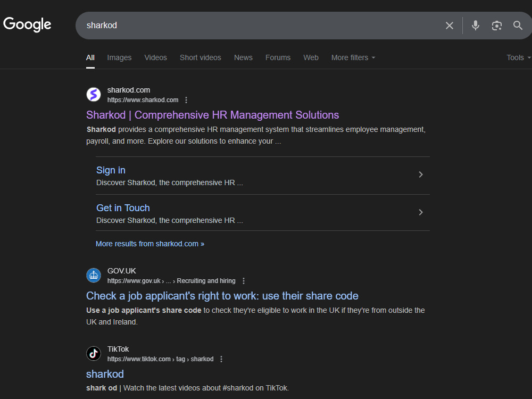Open the Sign in sitelink

(111, 170)
